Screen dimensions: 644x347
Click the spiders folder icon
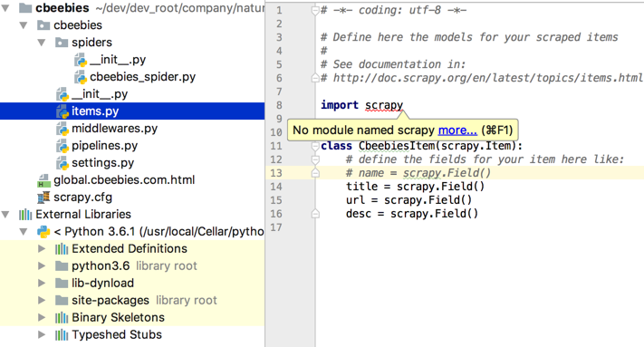[62, 43]
